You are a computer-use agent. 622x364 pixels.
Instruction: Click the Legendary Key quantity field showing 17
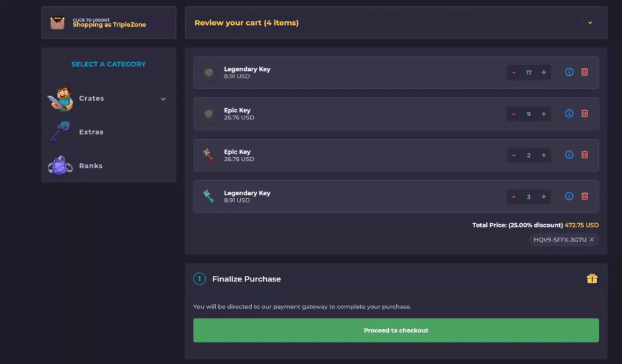[x=528, y=72]
